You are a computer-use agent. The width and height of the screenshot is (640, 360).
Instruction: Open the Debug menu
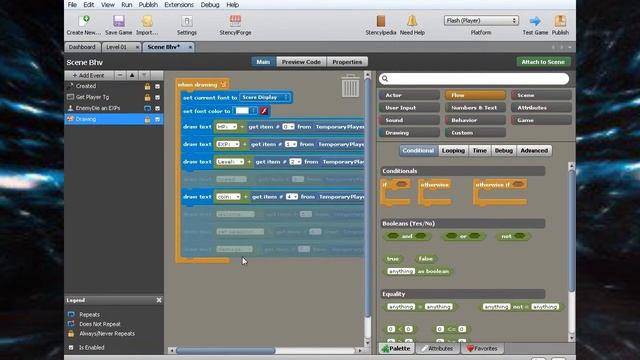210,5
